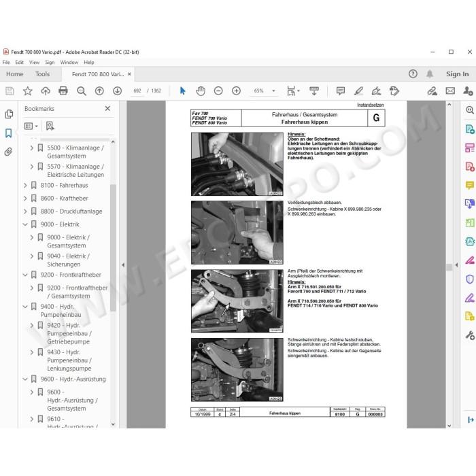The width and height of the screenshot is (476, 476).
Task: Select the arrow selection tool
Action: (182, 90)
